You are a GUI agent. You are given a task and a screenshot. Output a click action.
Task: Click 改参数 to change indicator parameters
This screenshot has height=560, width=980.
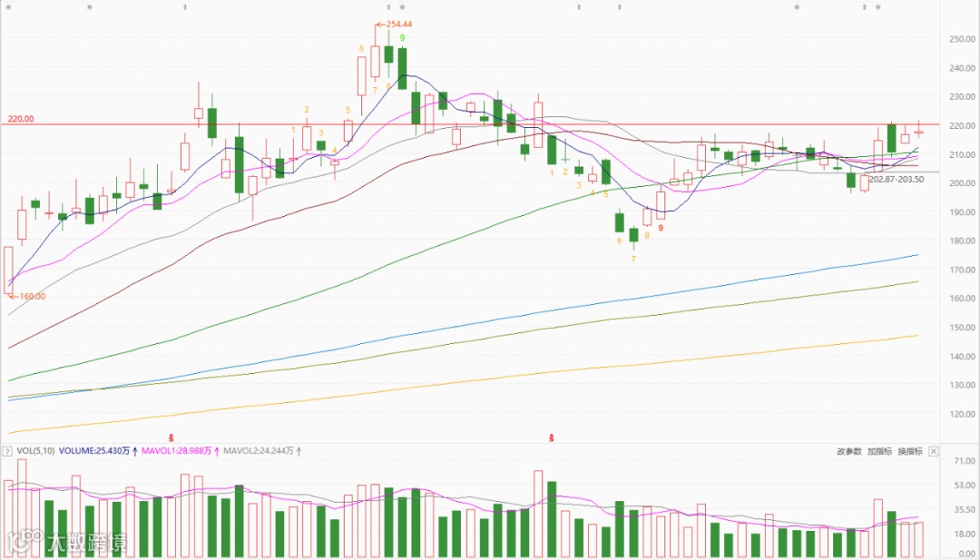849,451
